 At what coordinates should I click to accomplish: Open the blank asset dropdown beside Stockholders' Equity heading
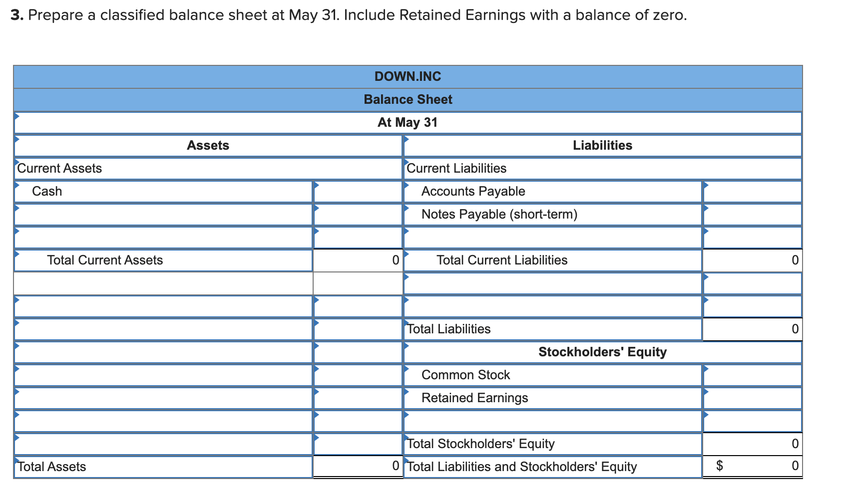coord(163,352)
